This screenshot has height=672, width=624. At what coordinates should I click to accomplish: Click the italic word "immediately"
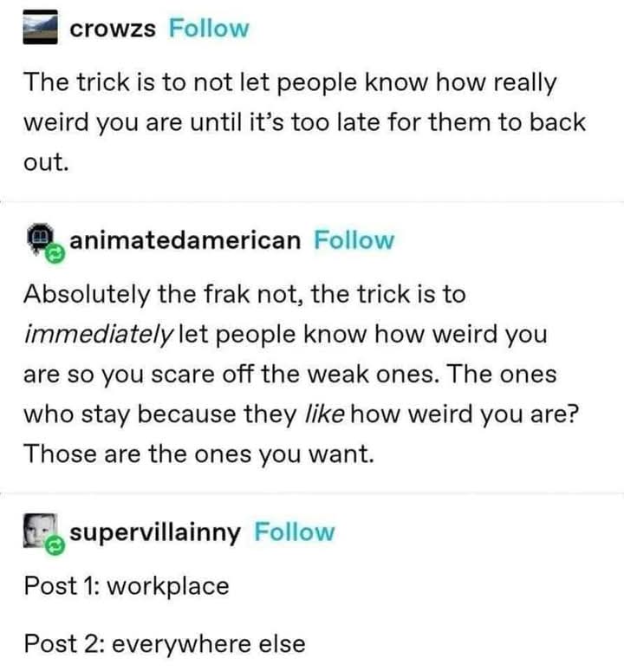click(x=98, y=335)
